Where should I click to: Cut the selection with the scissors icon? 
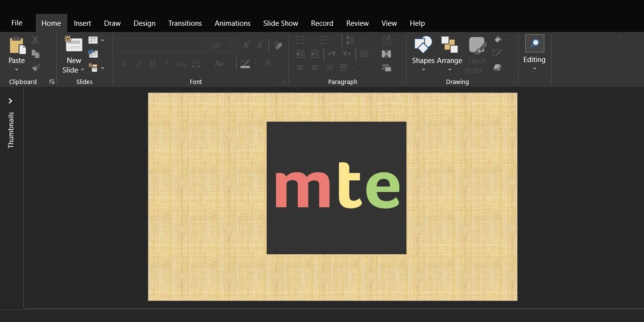click(35, 40)
